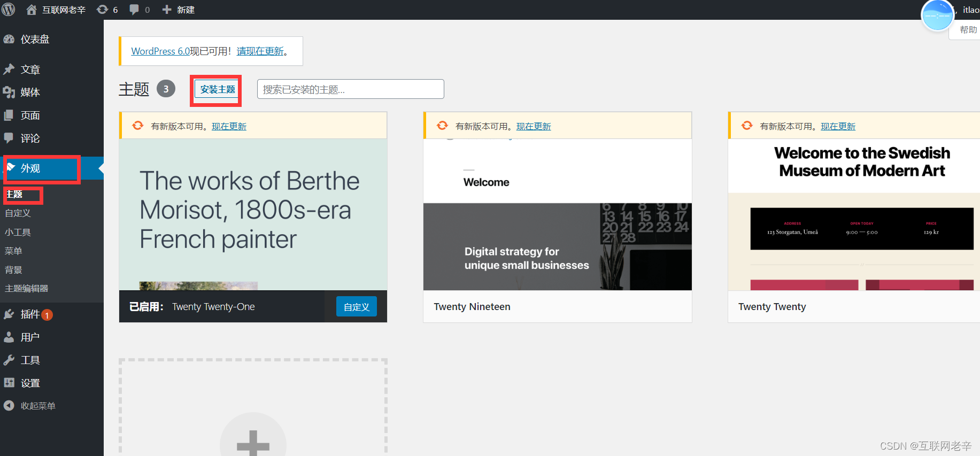The image size is (980, 456).
Task: Open 帮助 help tab
Action: [x=968, y=30]
